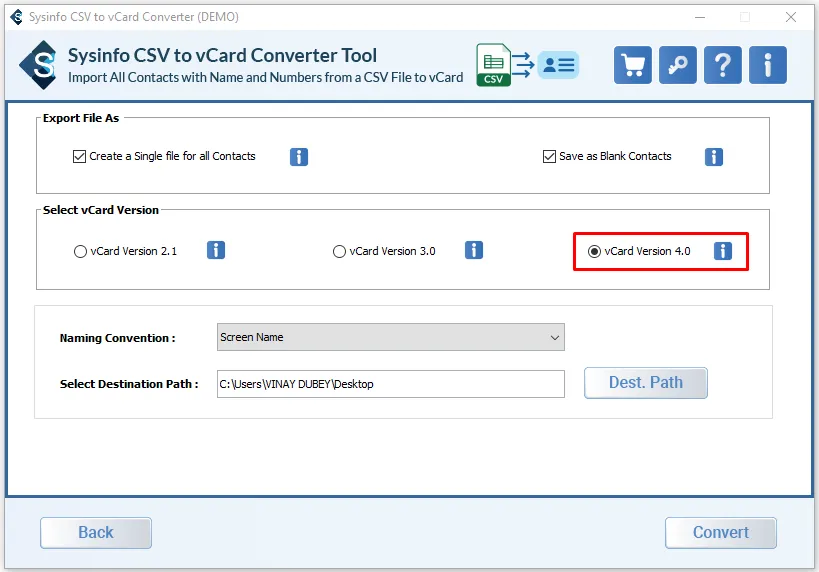This screenshot has height=572, width=819.
Task: Info icon beside Save as Blank Contacts
Action: (x=713, y=157)
